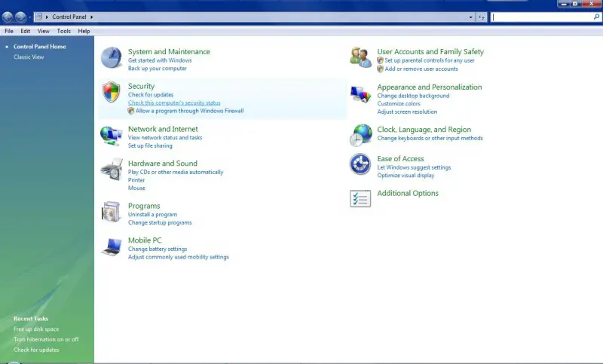The width and height of the screenshot is (603, 364).
Task: Click Check for updates under Security
Action: click(151, 94)
